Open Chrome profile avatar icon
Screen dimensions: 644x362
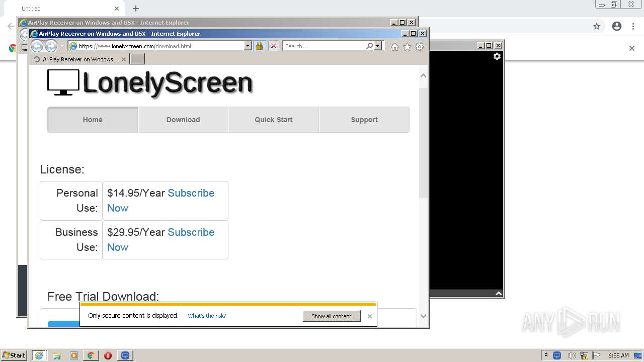pyautogui.click(x=617, y=26)
